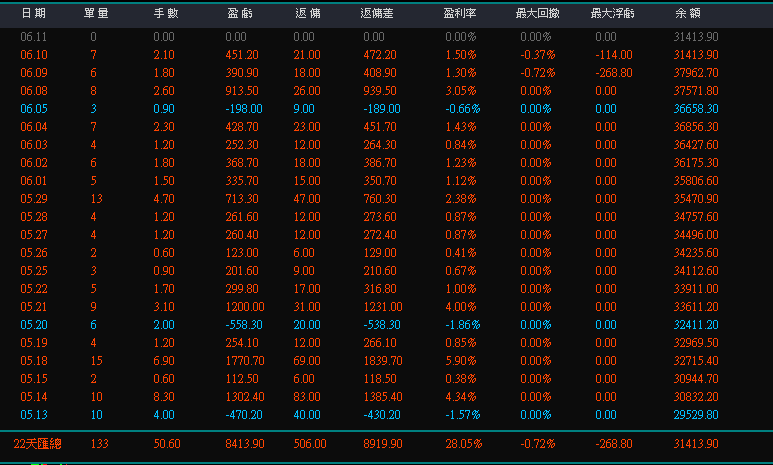Select the date cell 05.27
Screen dimensions: 773x465
coord(34,235)
